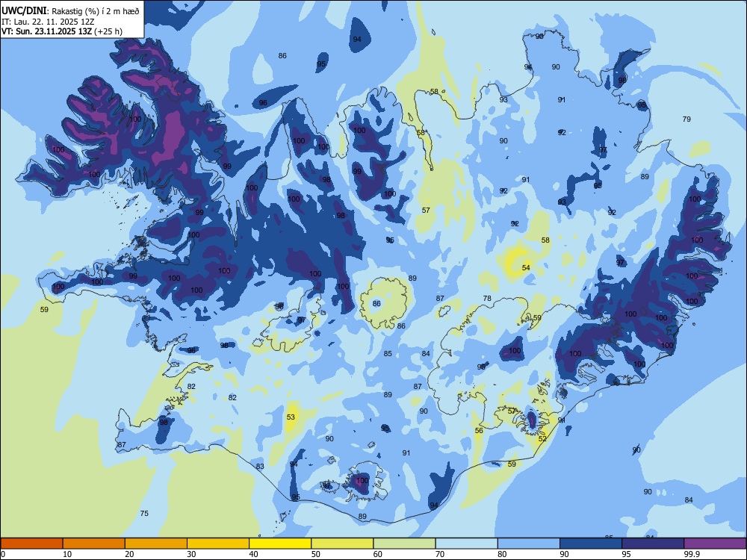Click the humidity value '79' on the map

[686, 119]
